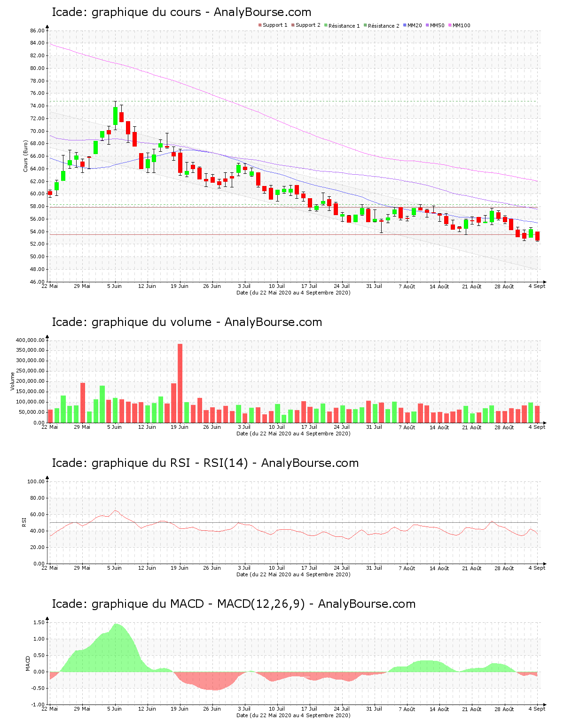The width and height of the screenshot is (564, 728).
Task: Click the 'Cours (Euro)' axis label
Action: coord(26,156)
